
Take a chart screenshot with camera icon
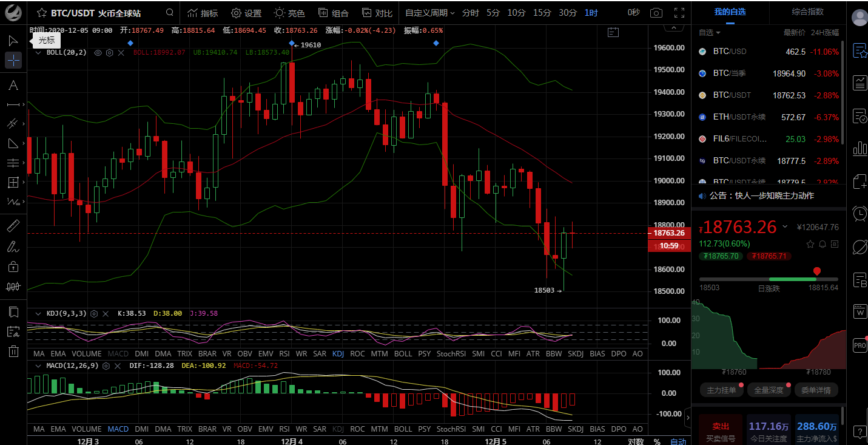pyautogui.click(x=656, y=13)
